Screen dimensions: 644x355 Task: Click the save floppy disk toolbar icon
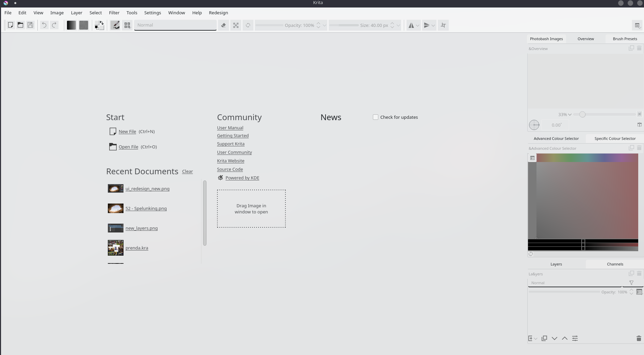click(x=30, y=25)
